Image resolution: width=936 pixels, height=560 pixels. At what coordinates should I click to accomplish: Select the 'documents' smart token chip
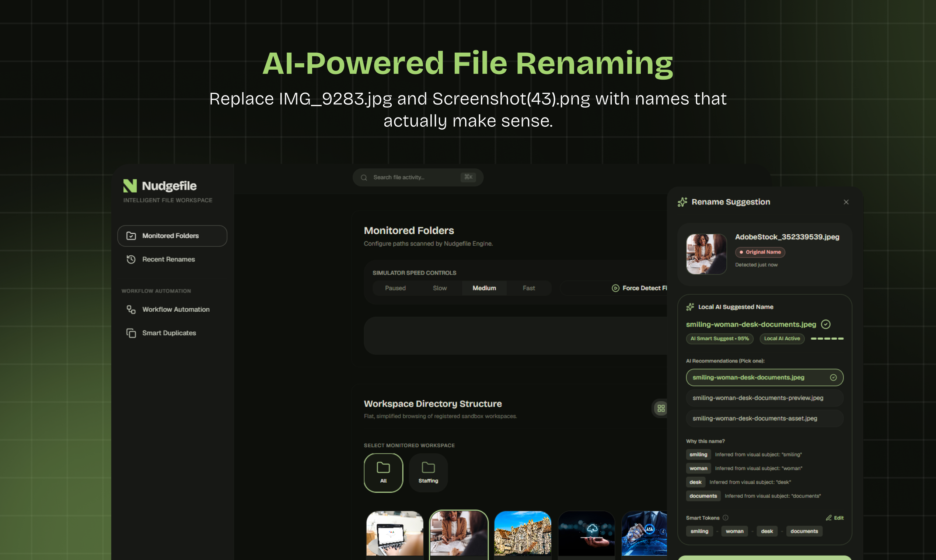click(x=804, y=531)
